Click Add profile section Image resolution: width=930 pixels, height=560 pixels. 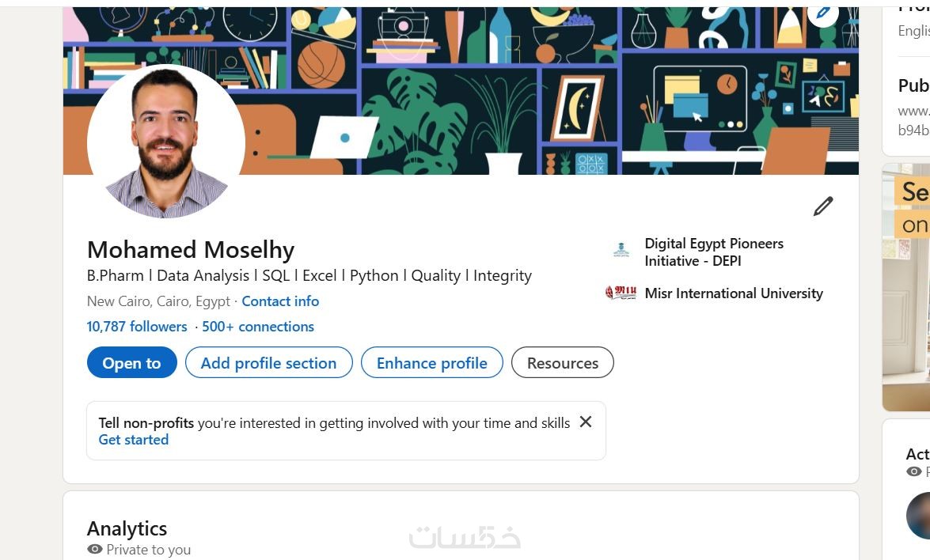[268, 363]
